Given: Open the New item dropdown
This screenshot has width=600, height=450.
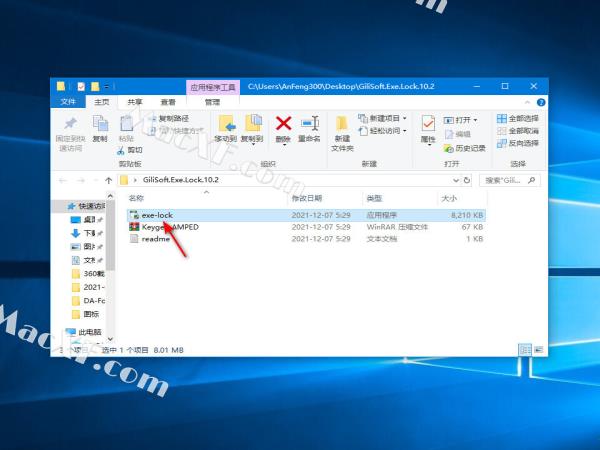Looking at the screenshot, I should pos(382,118).
